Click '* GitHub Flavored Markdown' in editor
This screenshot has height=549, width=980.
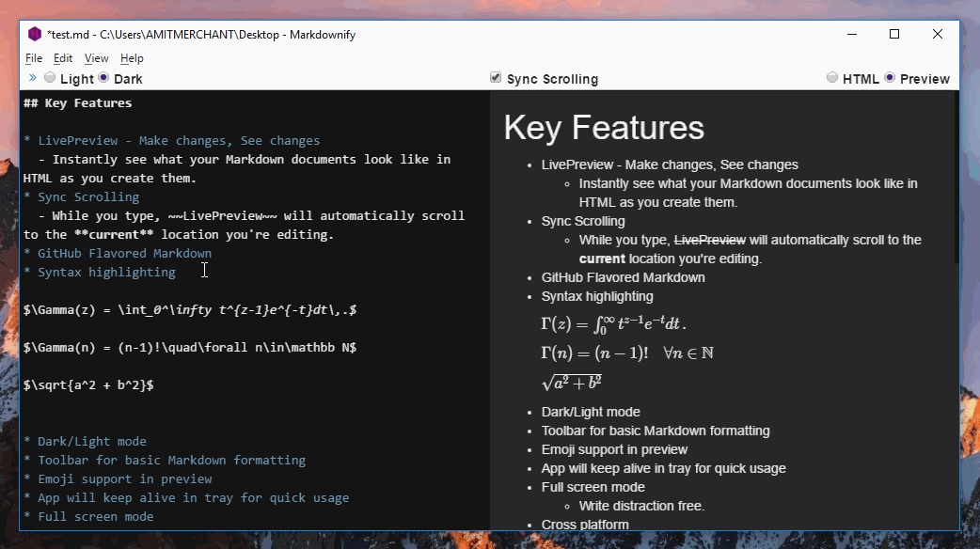click(x=118, y=253)
